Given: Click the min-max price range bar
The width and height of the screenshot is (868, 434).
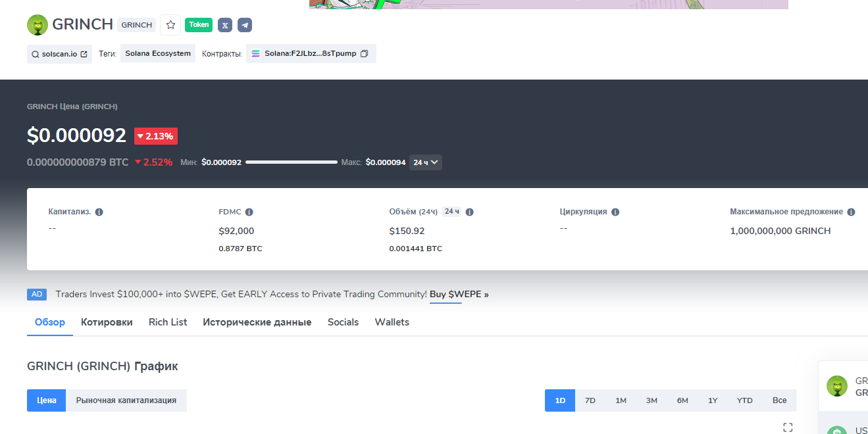Looking at the screenshot, I should click(x=292, y=162).
